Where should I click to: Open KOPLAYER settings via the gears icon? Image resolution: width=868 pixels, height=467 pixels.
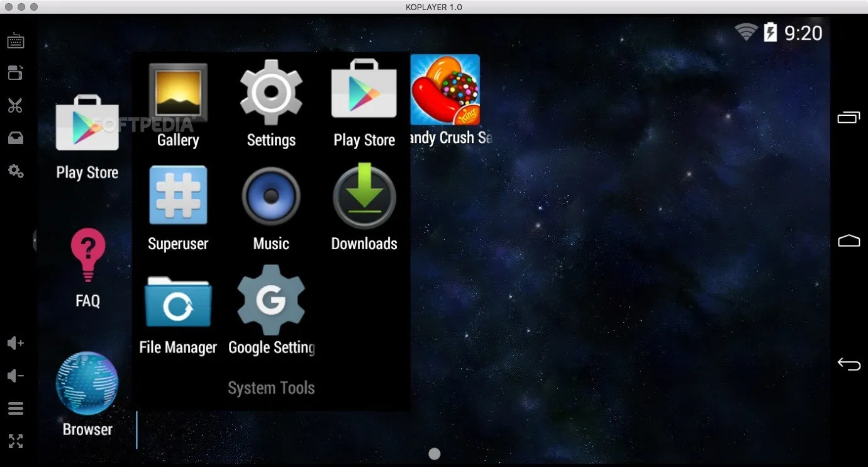click(x=16, y=171)
